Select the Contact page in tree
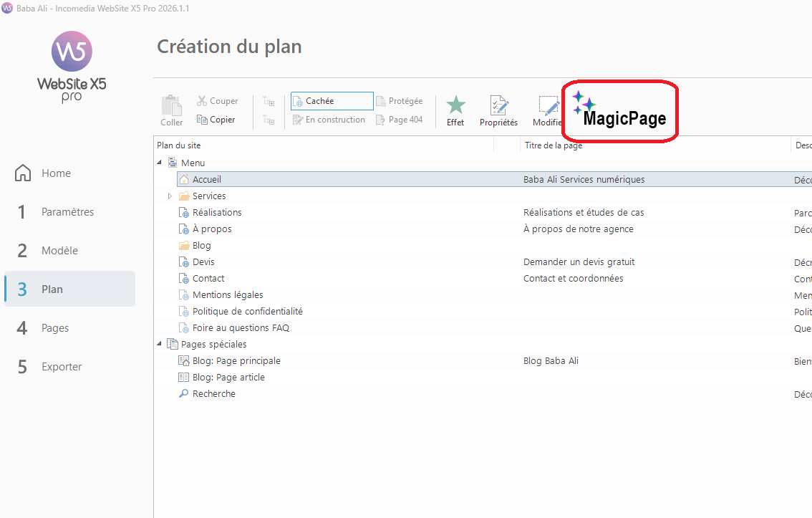 pyautogui.click(x=208, y=279)
